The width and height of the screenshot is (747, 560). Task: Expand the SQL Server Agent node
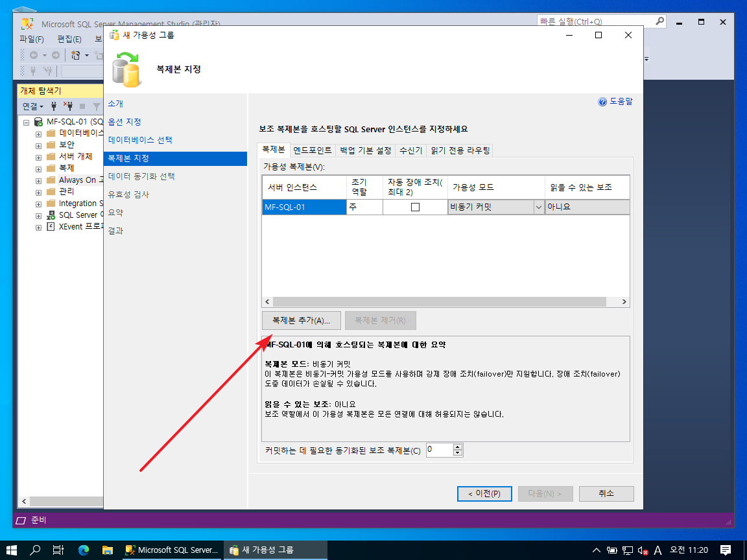(39, 216)
